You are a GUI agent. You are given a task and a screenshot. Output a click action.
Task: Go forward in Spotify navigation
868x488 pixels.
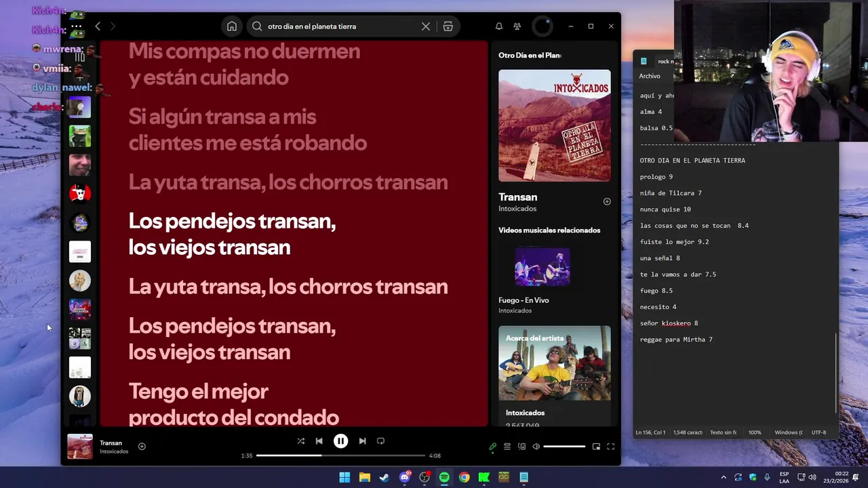[x=113, y=26]
